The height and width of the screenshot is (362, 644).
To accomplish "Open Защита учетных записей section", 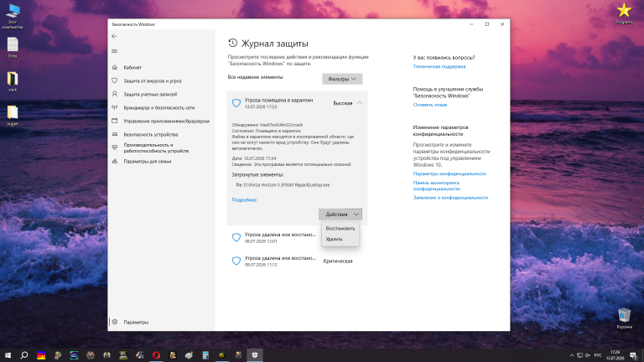I will (150, 95).
